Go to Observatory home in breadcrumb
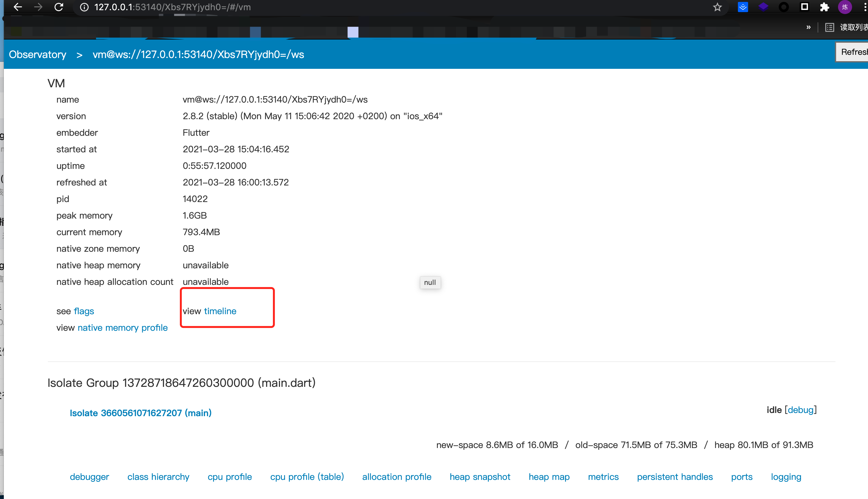Screen dimensions: 868x499 tap(37, 54)
